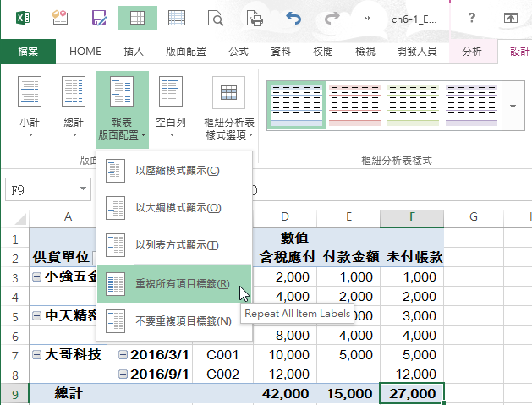This screenshot has width=532, height=405.
Task: Switch to the 插入 tab
Action: (x=134, y=52)
